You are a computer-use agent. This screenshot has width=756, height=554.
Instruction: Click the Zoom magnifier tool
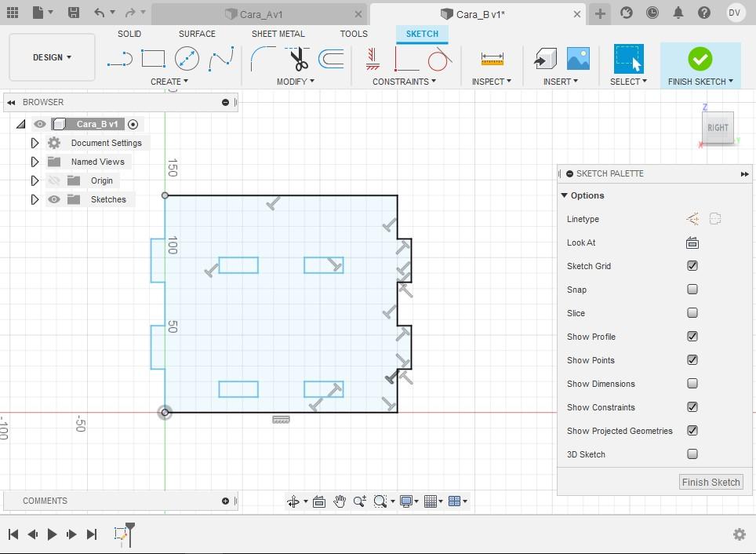(360, 501)
